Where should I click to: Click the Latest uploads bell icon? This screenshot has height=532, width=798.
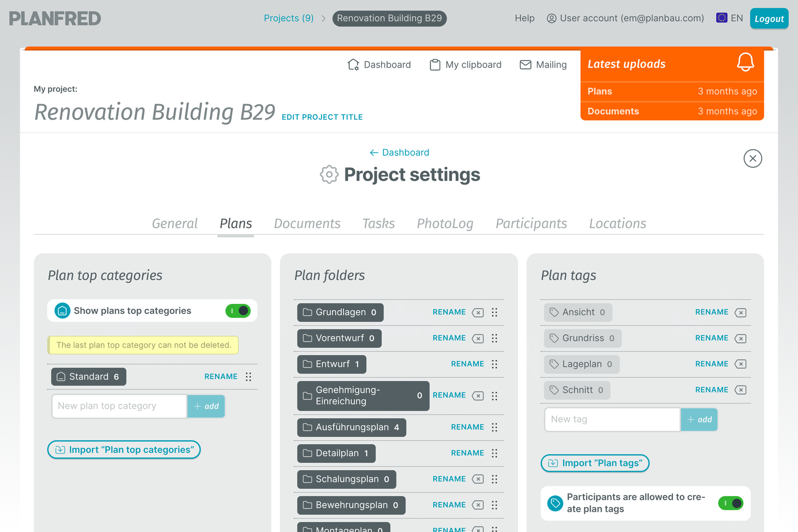746,62
